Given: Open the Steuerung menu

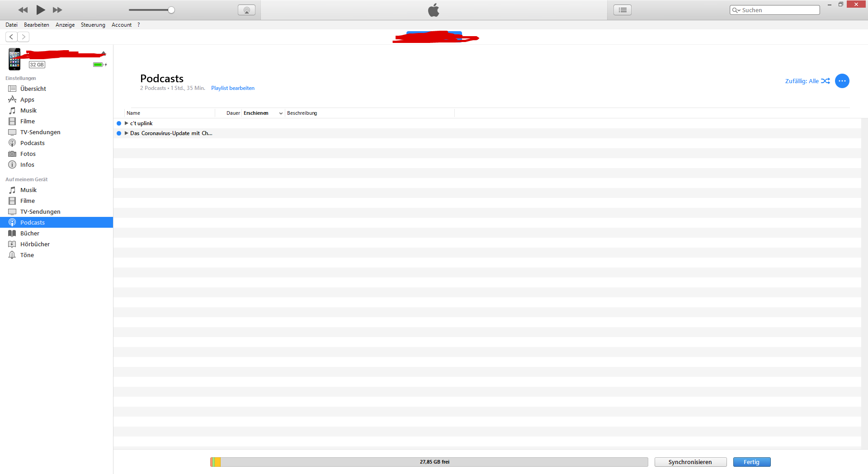Looking at the screenshot, I should point(93,25).
